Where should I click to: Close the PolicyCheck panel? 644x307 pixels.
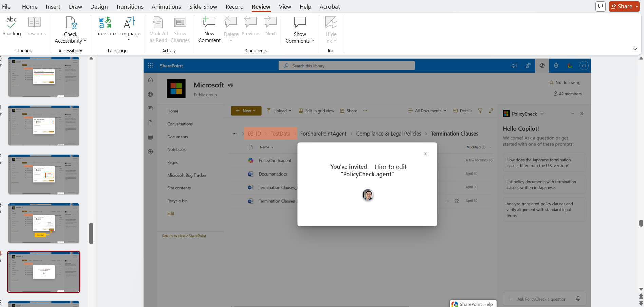tap(582, 114)
